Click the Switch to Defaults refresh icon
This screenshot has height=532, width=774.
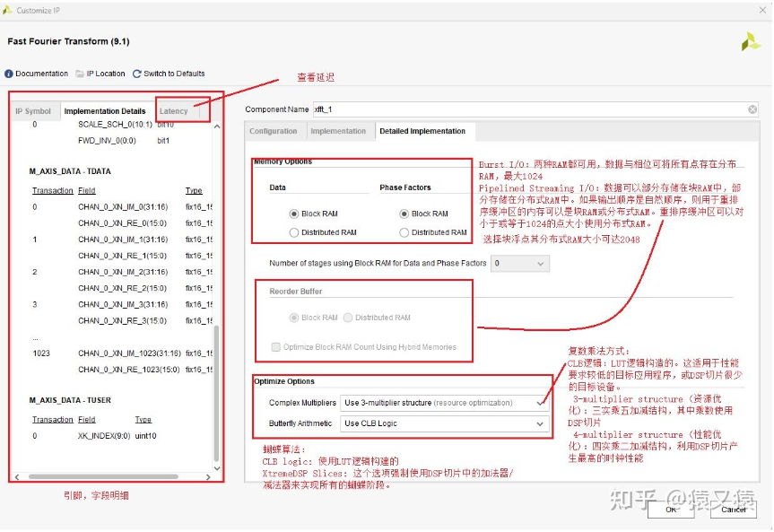pos(137,74)
